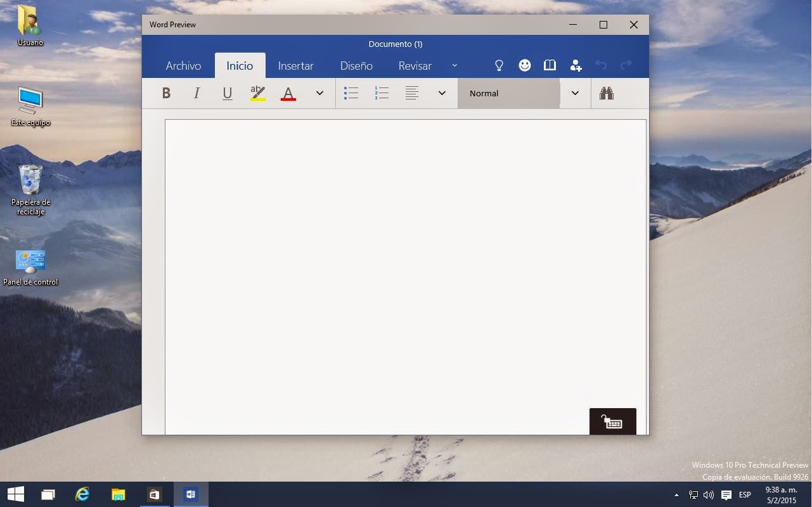This screenshot has height=507, width=812.
Task: Open the Windows Start menu
Action: (15, 494)
